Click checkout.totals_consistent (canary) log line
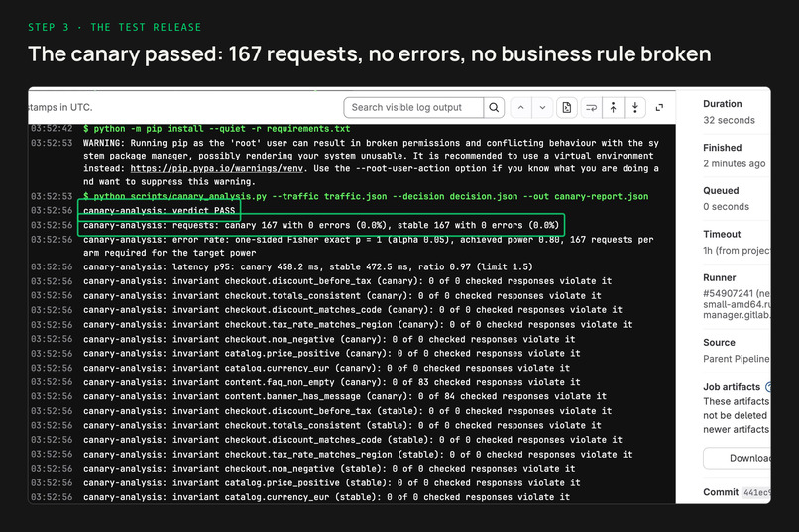 tap(342, 296)
